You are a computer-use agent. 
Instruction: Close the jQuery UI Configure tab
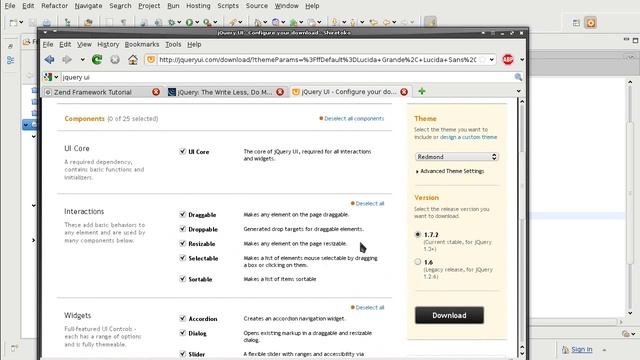pyautogui.click(x=404, y=92)
